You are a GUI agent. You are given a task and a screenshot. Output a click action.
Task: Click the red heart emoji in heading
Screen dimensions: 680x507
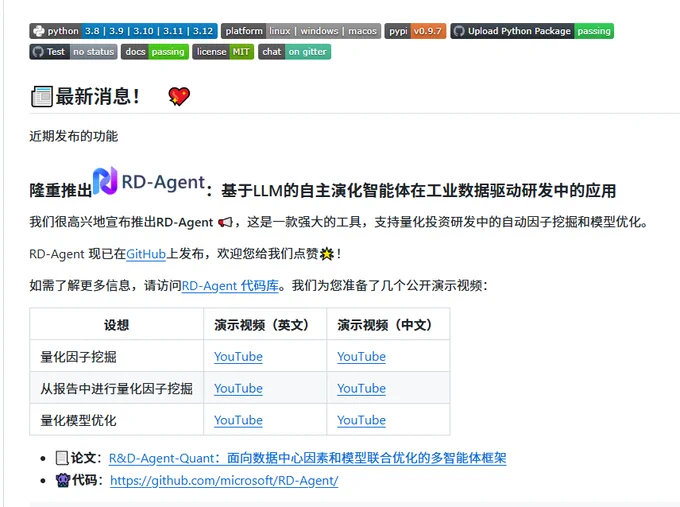[x=179, y=96]
